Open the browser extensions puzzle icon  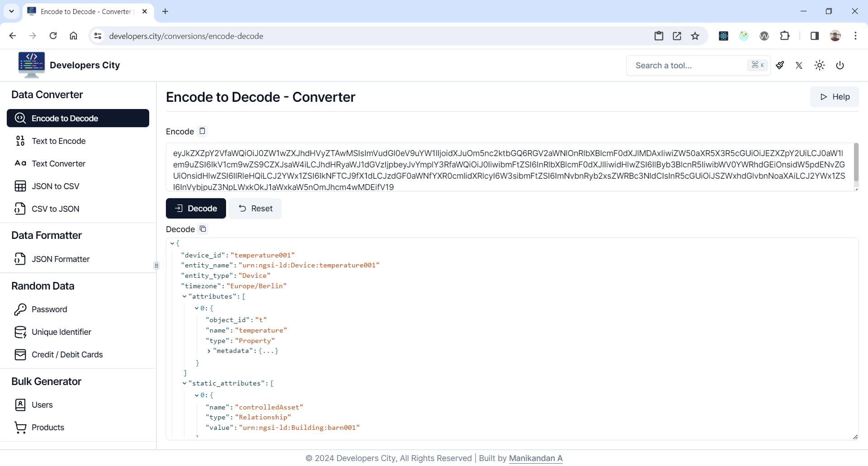click(785, 36)
